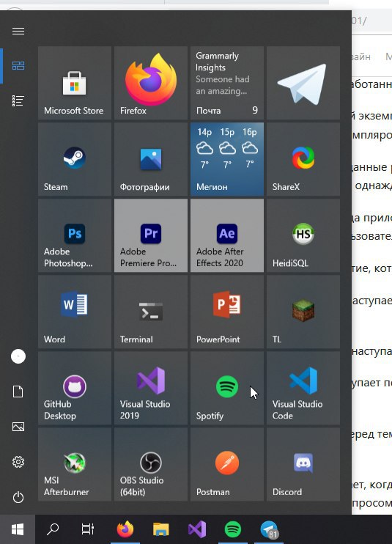Open the Grammarly Insights mail tile

(227, 83)
